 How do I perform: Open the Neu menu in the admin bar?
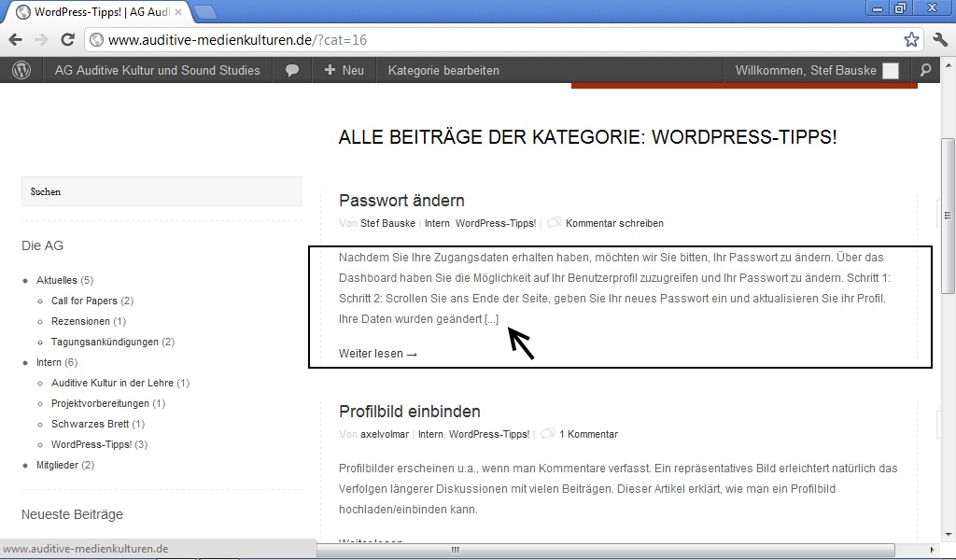click(344, 71)
